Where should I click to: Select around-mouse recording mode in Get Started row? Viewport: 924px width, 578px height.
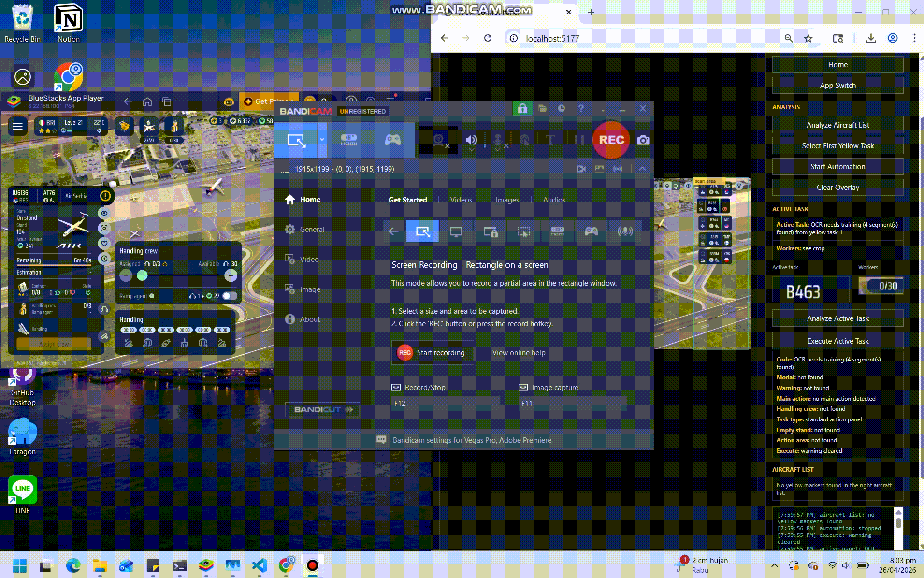tap(523, 231)
